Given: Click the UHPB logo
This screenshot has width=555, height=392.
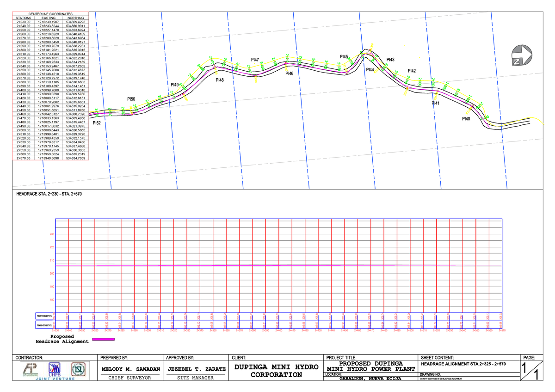Looking at the screenshot, I should tap(54, 370).
